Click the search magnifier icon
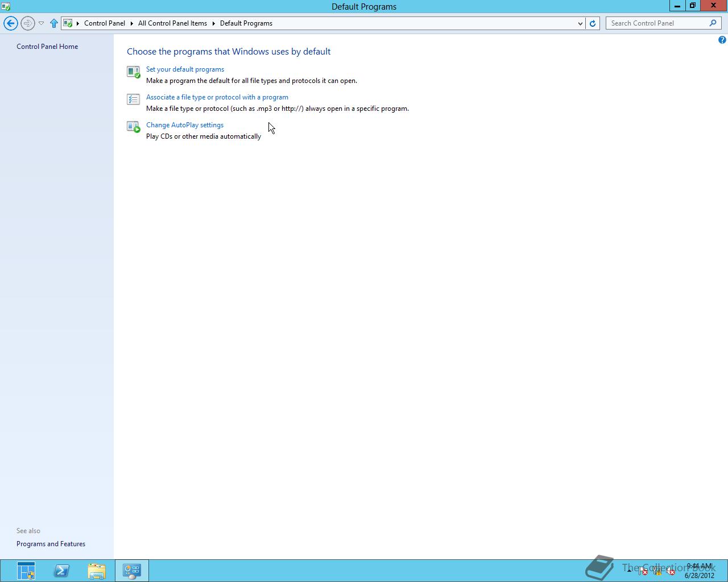The image size is (728, 582). coord(713,23)
